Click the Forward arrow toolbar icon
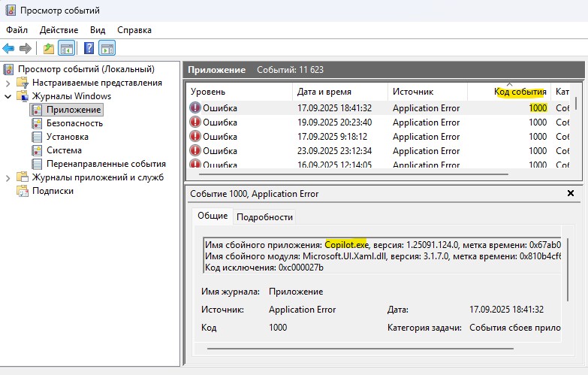This screenshot has height=375, width=588. point(26,49)
